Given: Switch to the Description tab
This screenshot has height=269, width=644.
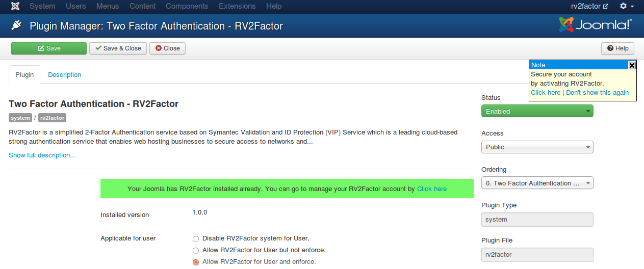Looking at the screenshot, I should coord(65,74).
